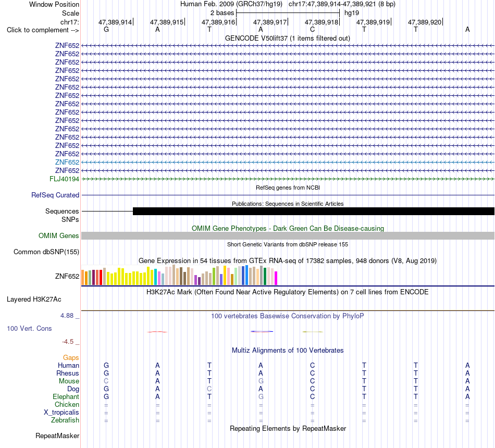Open 100 vertebrates Basewise Conservation by PhyloP title
This screenshot has width=495, height=448.
(x=287, y=316)
